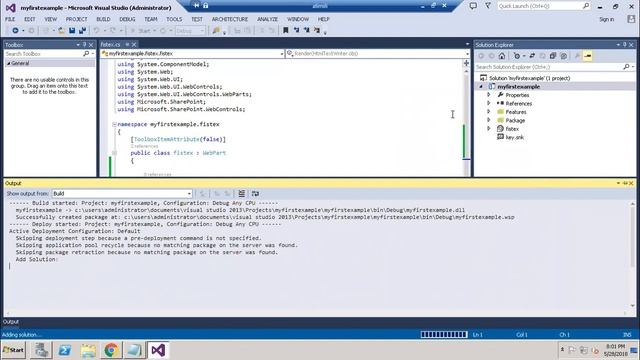Click the Save All toolbar icon
Screen dimensions: 640x360
[82, 31]
